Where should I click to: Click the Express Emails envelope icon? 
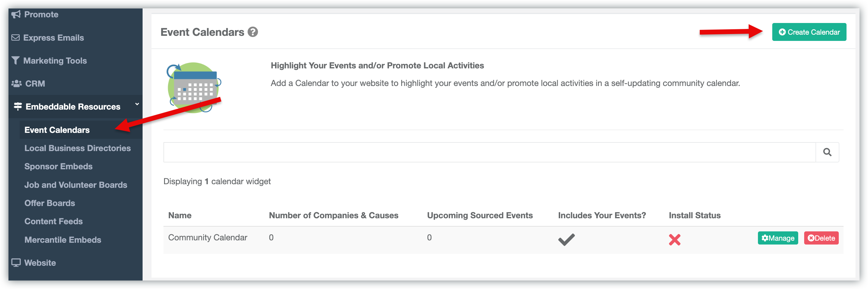pyautogui.click(x=16, y=37)
